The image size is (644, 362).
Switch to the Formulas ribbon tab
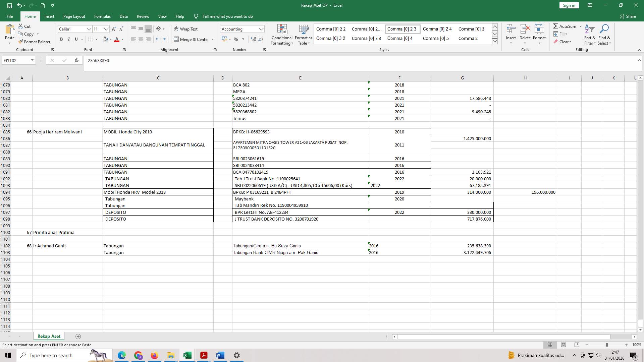pos(102,16)
